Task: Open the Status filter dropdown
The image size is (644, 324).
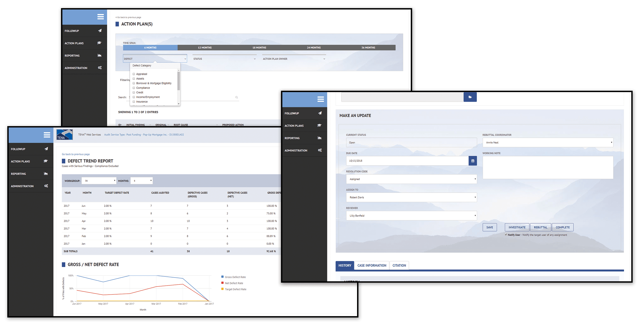Action: [x=225, y=59]
